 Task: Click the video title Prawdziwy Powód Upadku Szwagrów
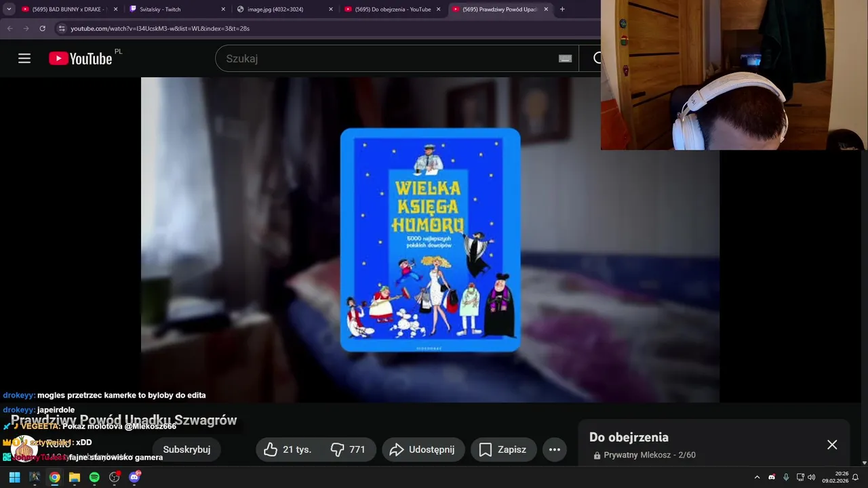(x=123, y=420)
